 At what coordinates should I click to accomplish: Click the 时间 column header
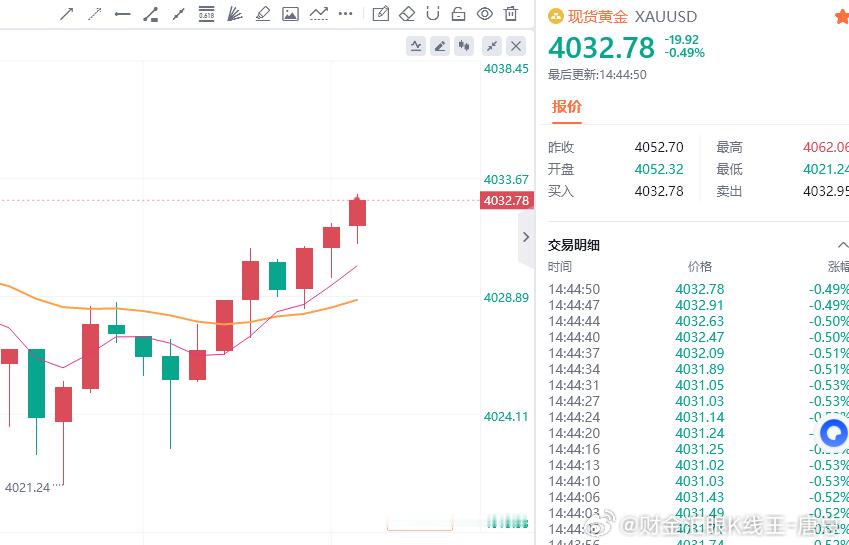560,267
